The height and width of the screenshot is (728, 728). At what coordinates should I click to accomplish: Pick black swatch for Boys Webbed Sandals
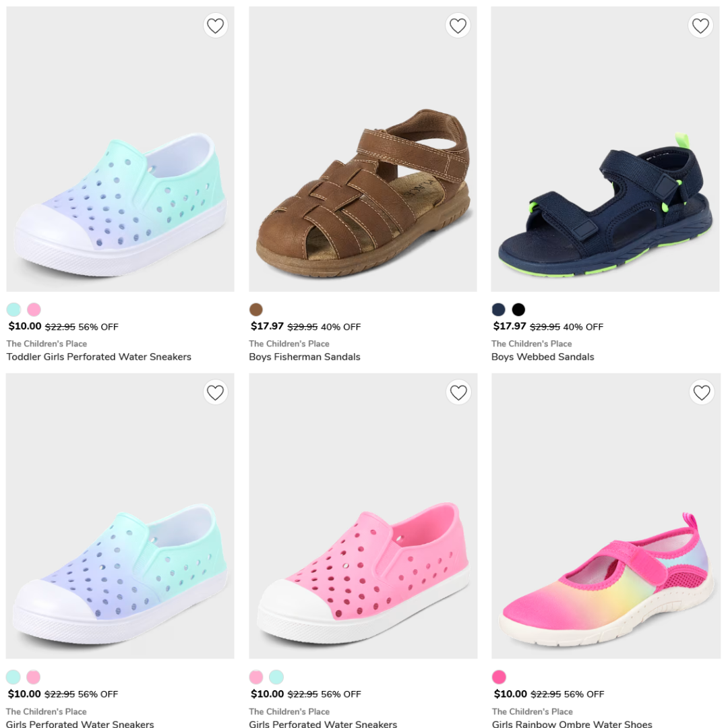click(x=518, y=309)
